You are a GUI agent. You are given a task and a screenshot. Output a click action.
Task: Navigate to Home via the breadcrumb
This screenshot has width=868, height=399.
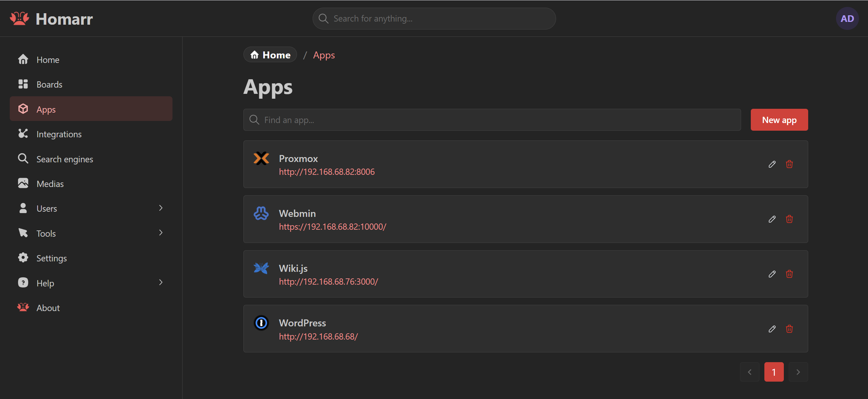pos(270,55)
